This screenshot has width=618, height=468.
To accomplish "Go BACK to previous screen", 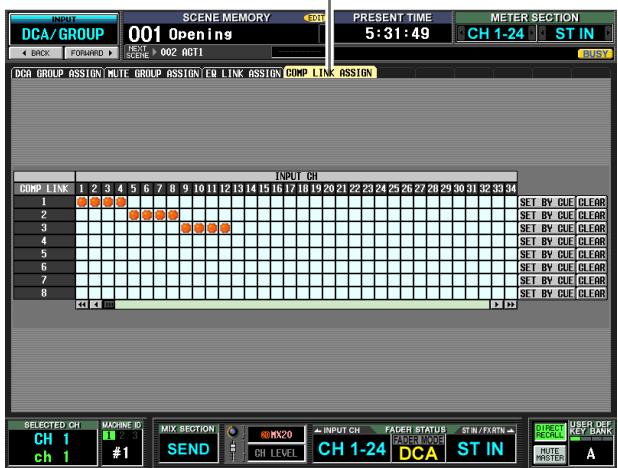I will pos(36,53).
